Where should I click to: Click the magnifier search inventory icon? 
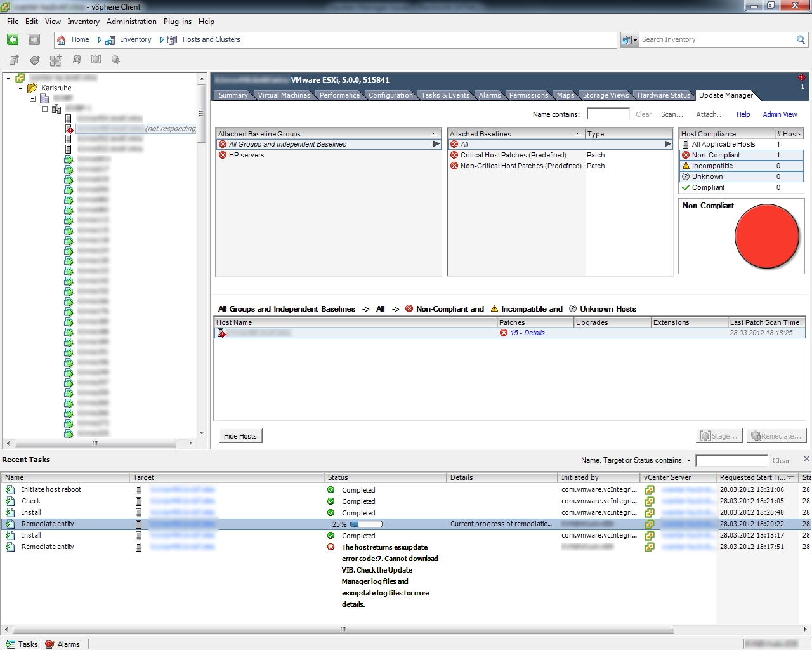801,40
